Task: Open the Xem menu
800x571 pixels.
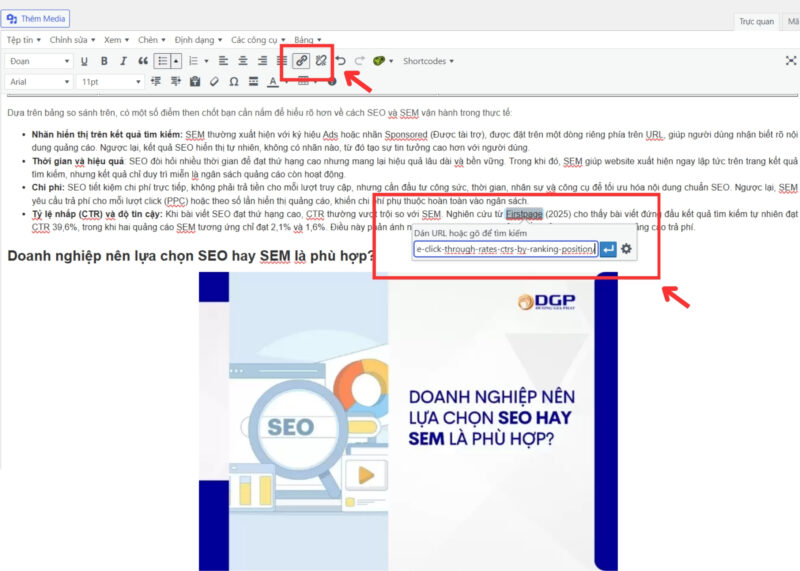Action: [x=116, y=40]
